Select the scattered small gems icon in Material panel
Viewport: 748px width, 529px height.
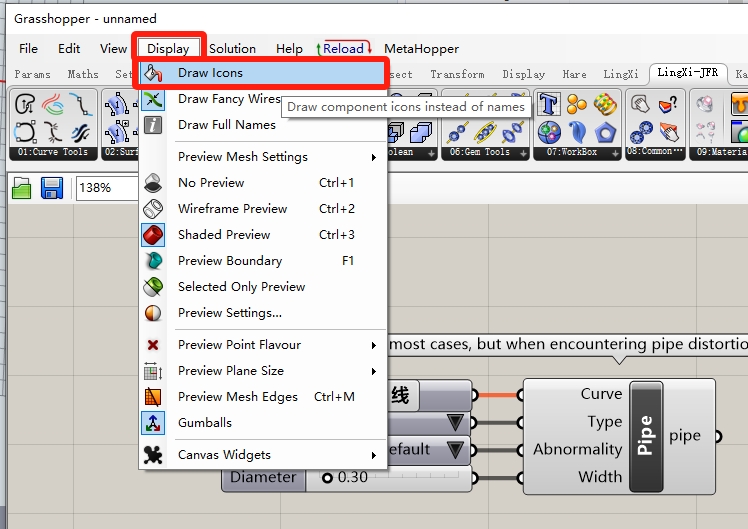click(705, 132)
